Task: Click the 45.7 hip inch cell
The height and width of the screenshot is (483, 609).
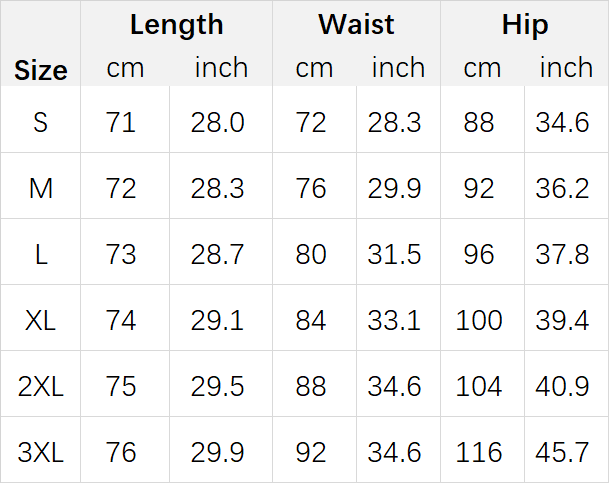Action: coord(562,452)
